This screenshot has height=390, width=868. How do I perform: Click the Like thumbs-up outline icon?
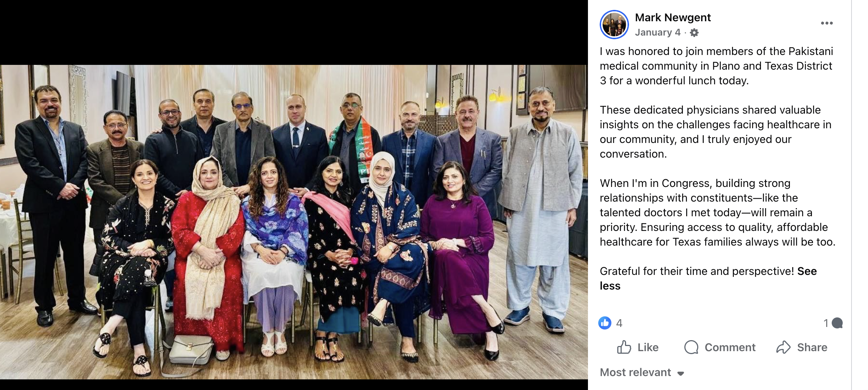point(624,347)
